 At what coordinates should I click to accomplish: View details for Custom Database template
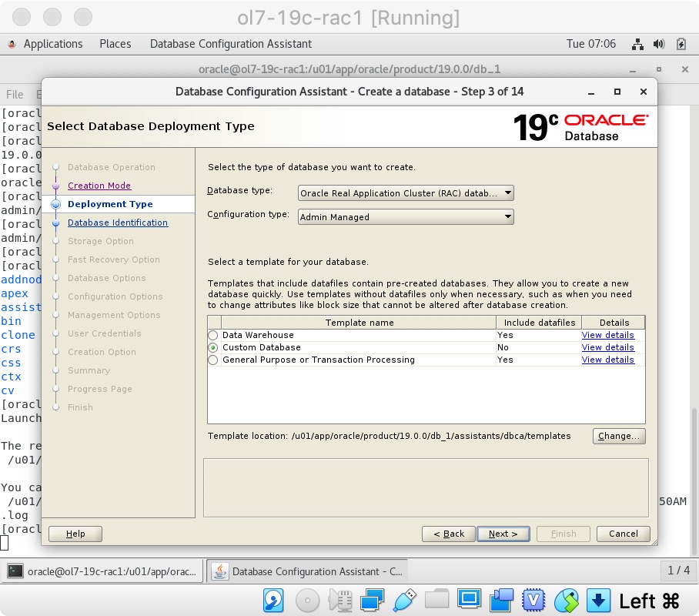point(607,347)
